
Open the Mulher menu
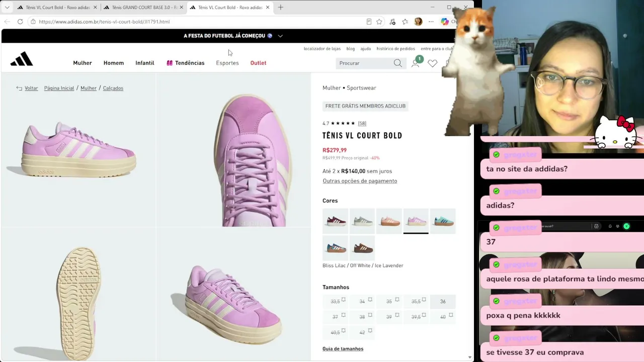[x=83, y=63]
